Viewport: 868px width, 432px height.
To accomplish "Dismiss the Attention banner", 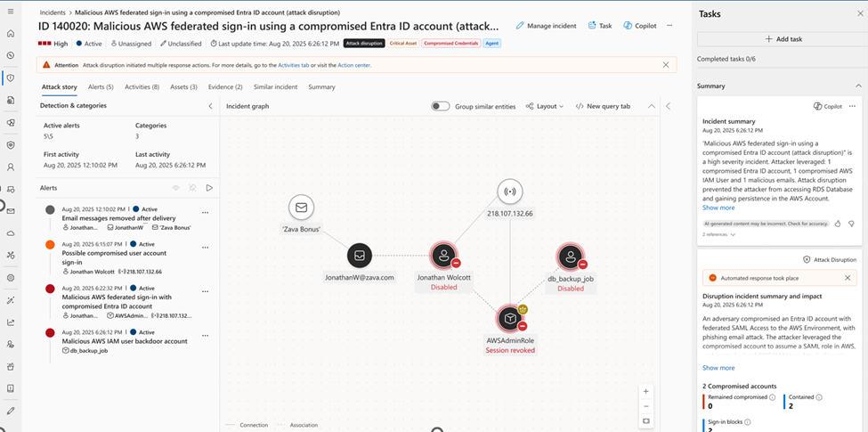I will (666, 65).
